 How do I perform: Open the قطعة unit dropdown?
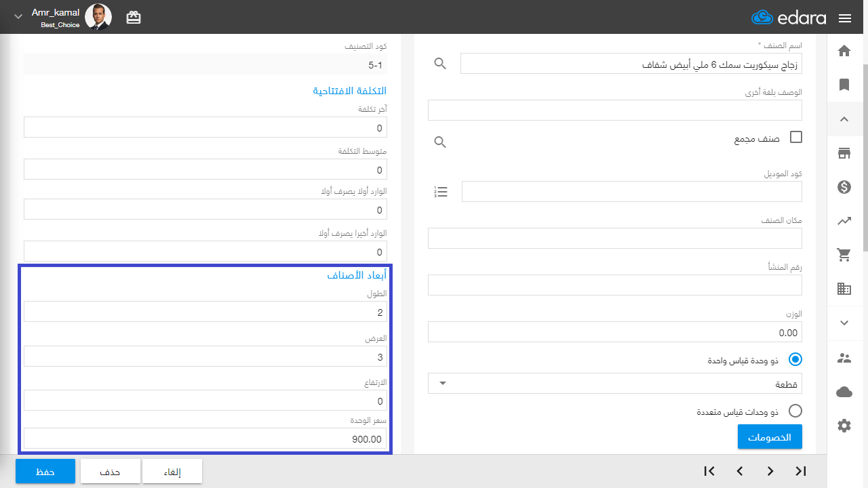pos(615,383)
